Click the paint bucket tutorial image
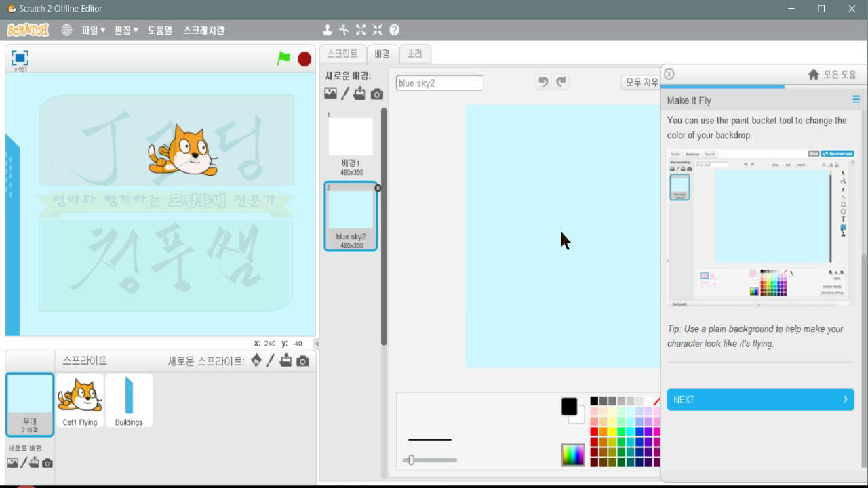The width and height of the screenshot is (868, 488). tap(760, 228)
